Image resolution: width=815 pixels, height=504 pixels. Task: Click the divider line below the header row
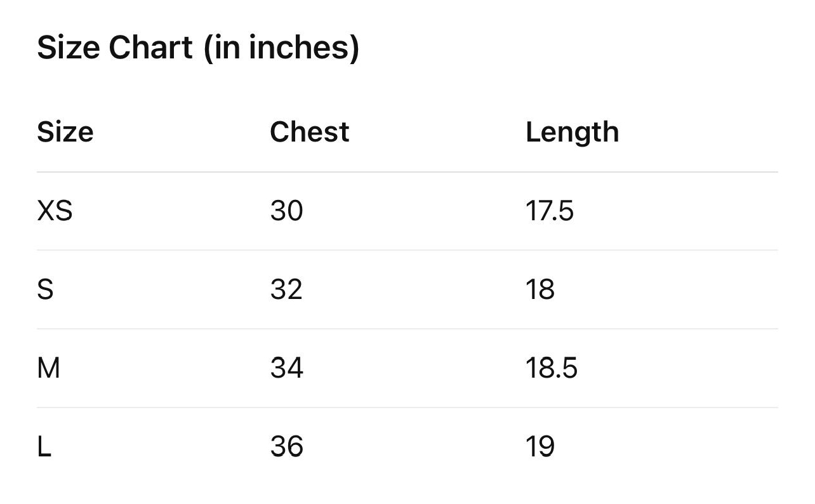[406, 171]
